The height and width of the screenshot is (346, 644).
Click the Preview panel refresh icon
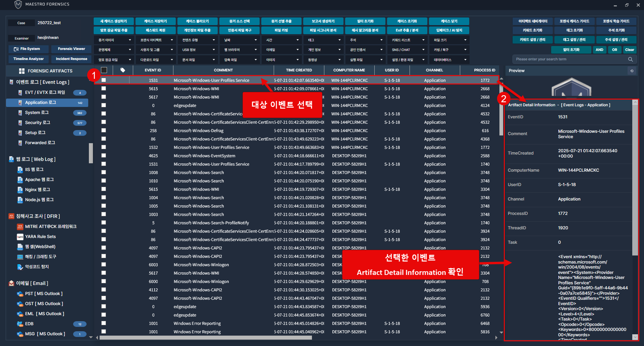coord(632,71)
